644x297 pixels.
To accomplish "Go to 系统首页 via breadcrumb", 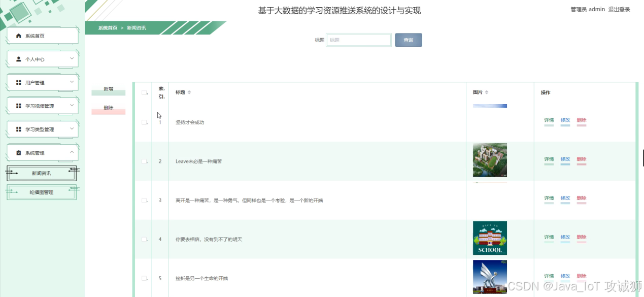I will (108, 28).
